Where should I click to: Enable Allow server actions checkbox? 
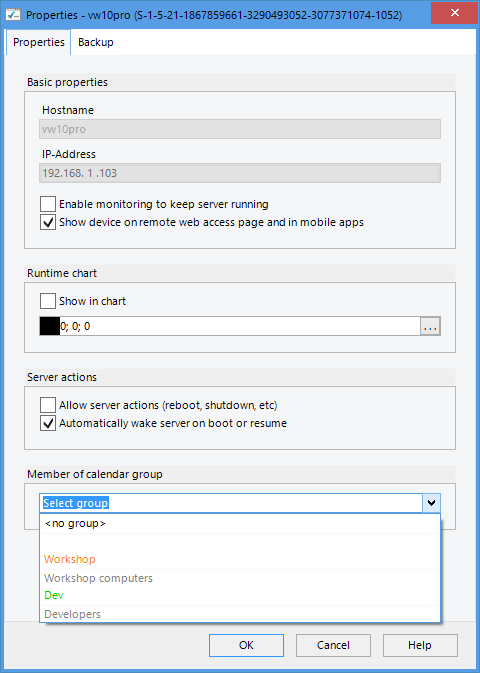pyautogui.click(x=48, y=405)
